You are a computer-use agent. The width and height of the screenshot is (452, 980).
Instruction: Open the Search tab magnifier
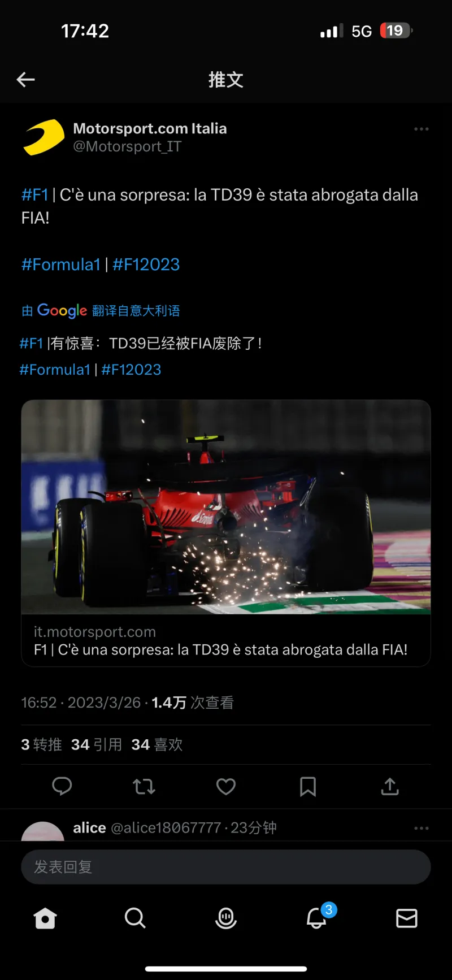point(135,918)
